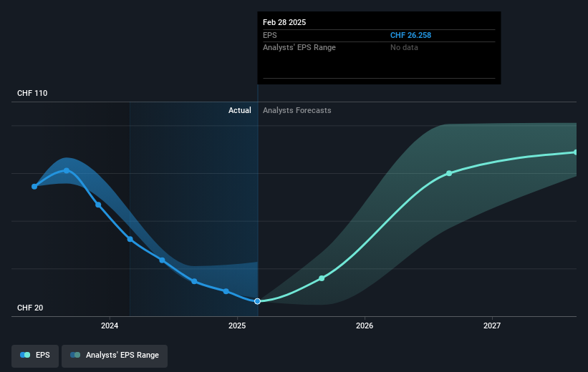This screenshot has height=372, width=588.
Task: Click the forecast data point in late 2025
Action: 322,278
